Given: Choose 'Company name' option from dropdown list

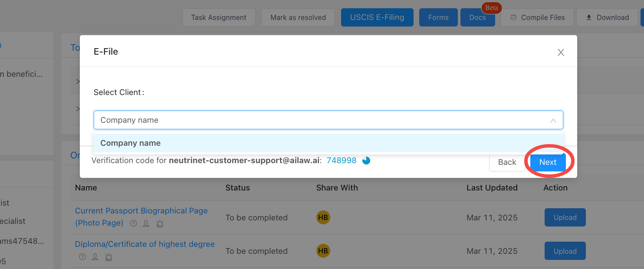Looking at the screenshot, I should pyautogui.click(x=130, y=143).
